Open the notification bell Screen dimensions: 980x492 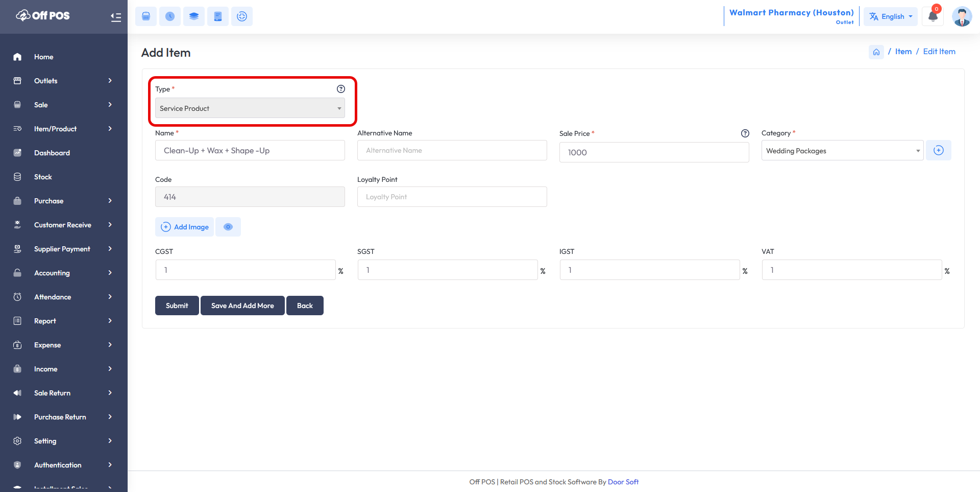pos(933,16)
